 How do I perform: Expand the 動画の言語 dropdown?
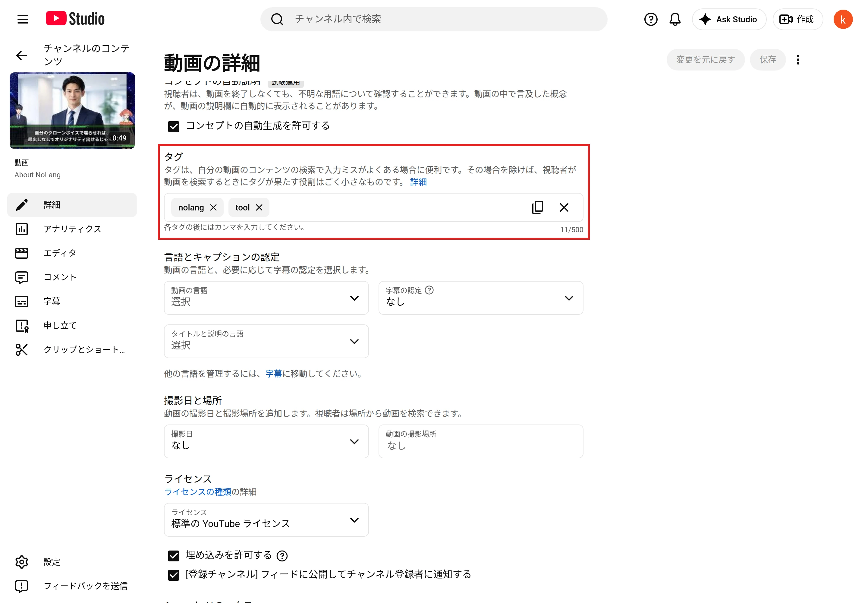tap(266, 298)
